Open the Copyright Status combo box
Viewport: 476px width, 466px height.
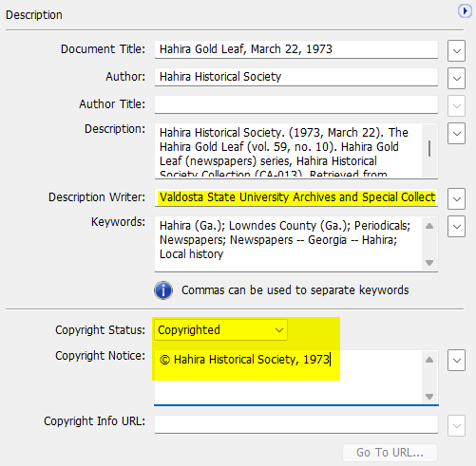[x=220, y=330]
